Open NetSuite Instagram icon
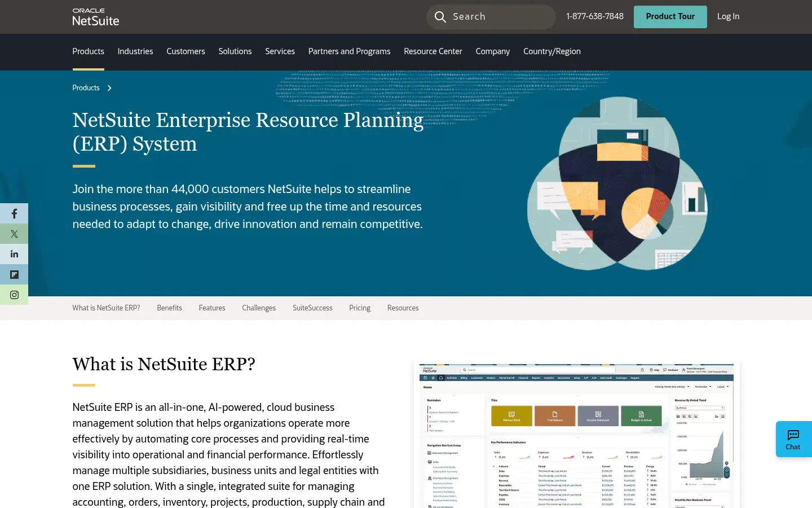Screen dimensions: 812x508 click(x=14, y=295)
